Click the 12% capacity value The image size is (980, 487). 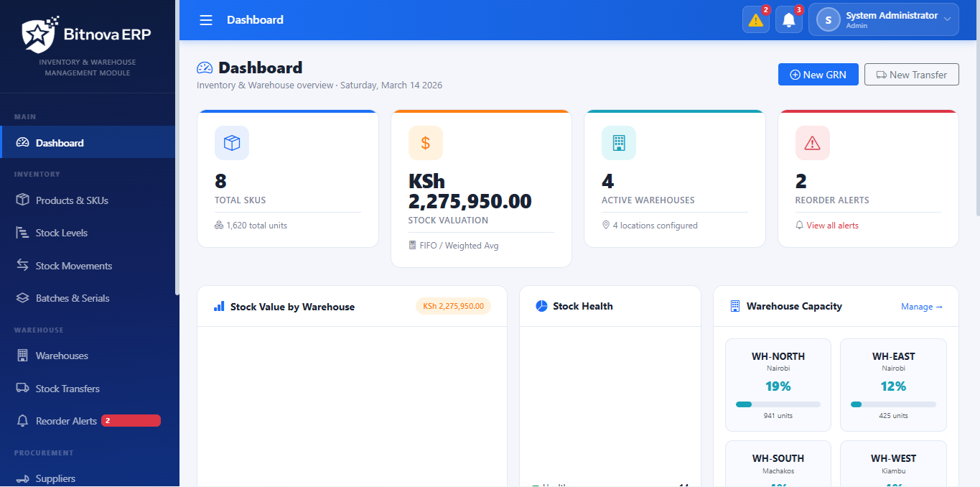(x=894, y=386)
